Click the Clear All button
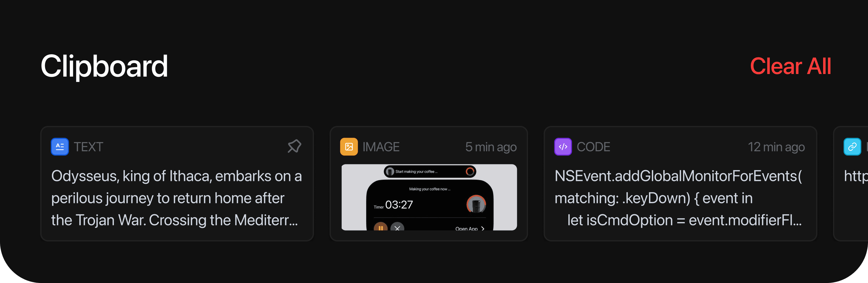This screenshot has height=283, width=868. [790, 66]
